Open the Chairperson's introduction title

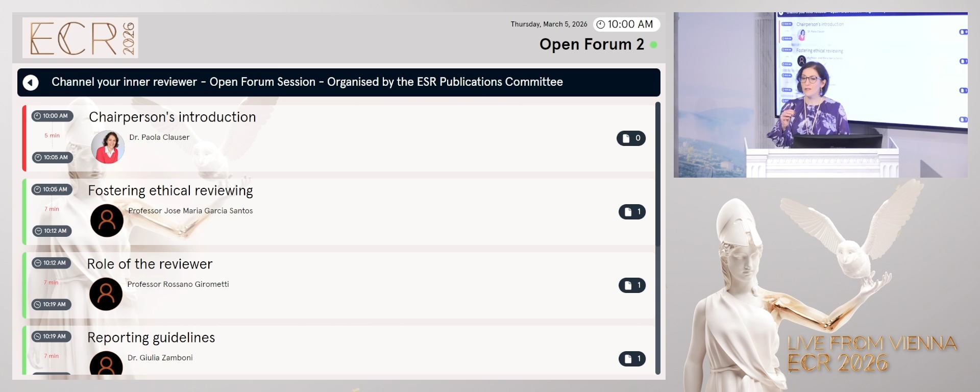[172, 117]
